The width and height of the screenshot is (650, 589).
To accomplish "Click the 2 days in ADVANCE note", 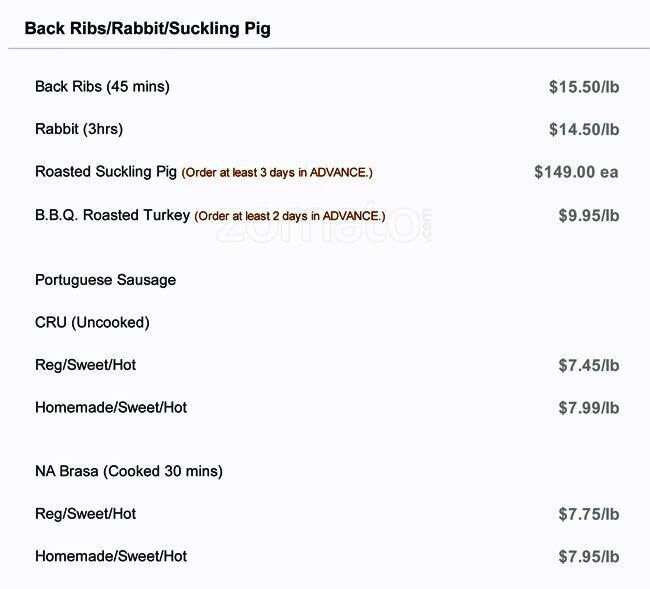I will [x=289, y=216].
